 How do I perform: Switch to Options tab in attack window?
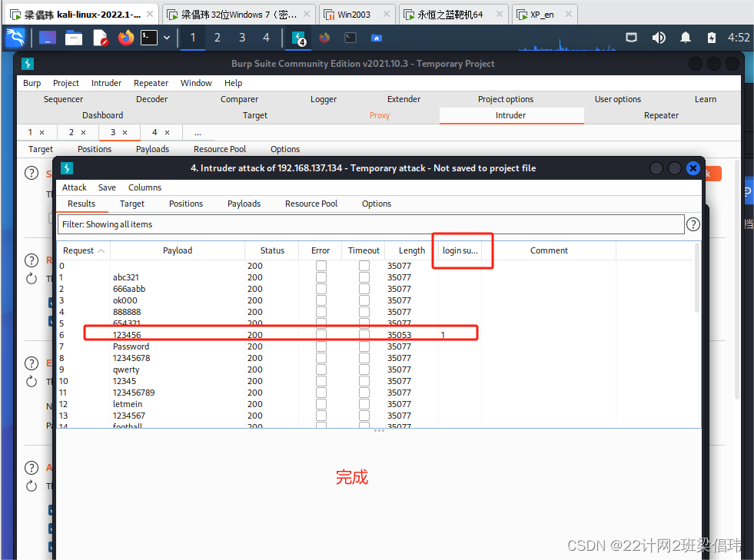pyautogui.click(x=377, y=204)
